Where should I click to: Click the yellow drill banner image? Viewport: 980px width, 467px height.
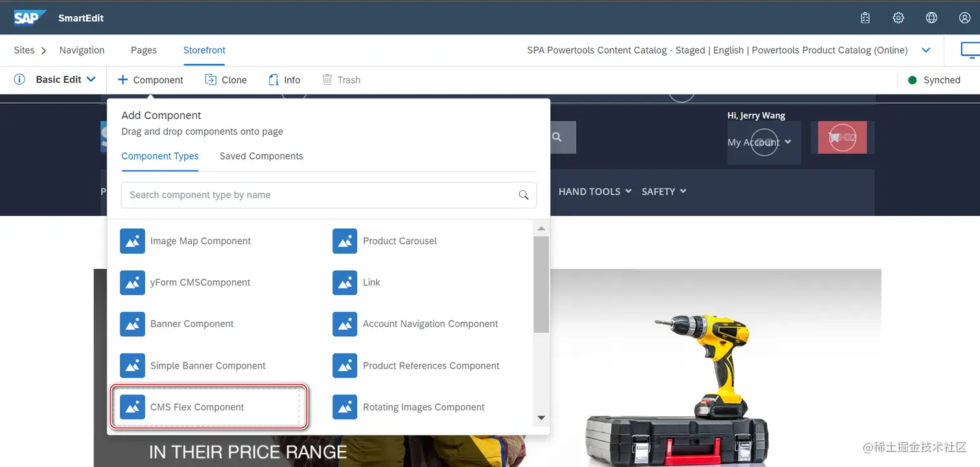716,368
